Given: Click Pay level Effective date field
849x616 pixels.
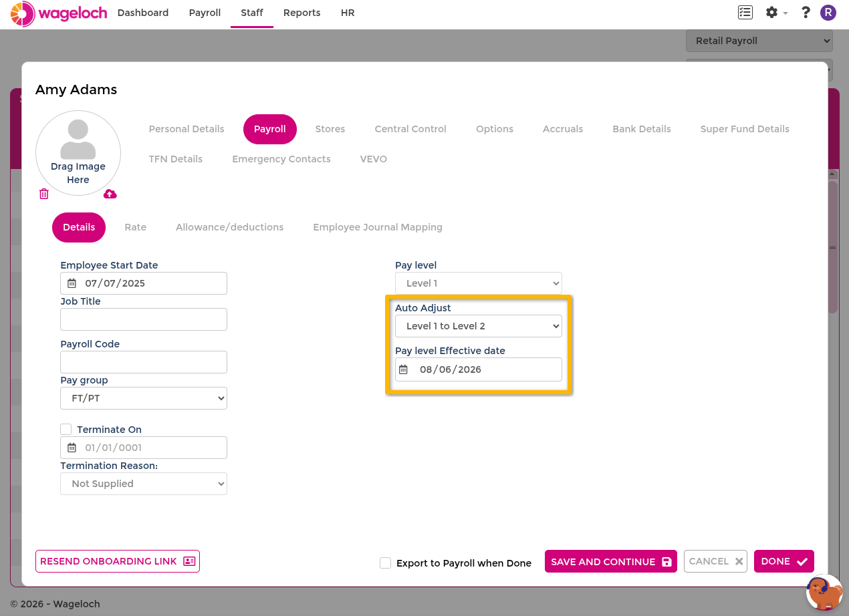Looking at the screenshot, I should coord(479,369).
